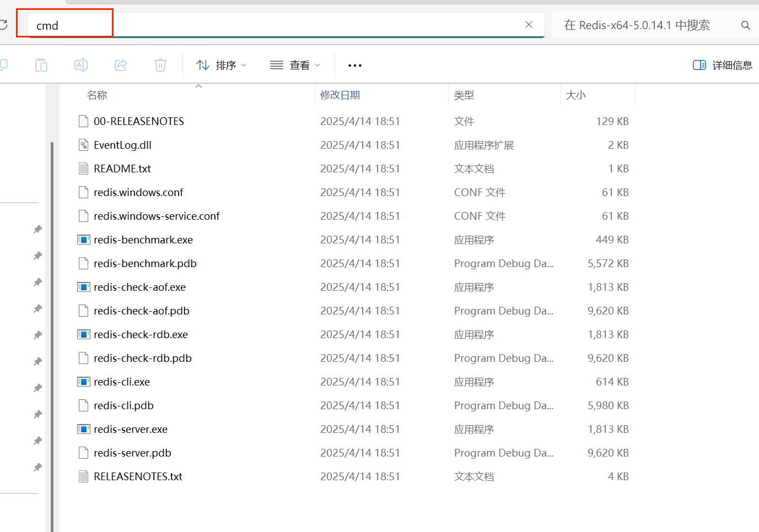Select the README.txt file icon

coord(83,169)
